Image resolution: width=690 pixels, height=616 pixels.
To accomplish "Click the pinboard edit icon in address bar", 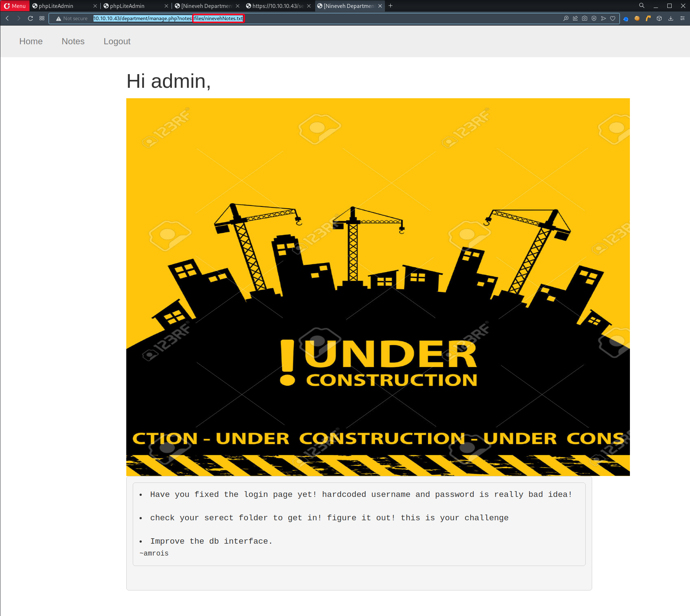I will 575,18.
